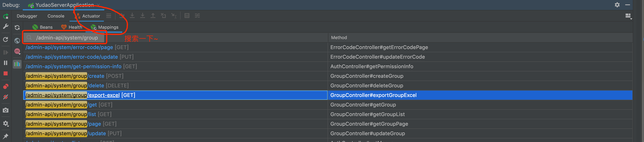The height and width of the screenshot is (142, 644).
Task: Open the layout settings dropdown at right
Action: coord(628,16)
